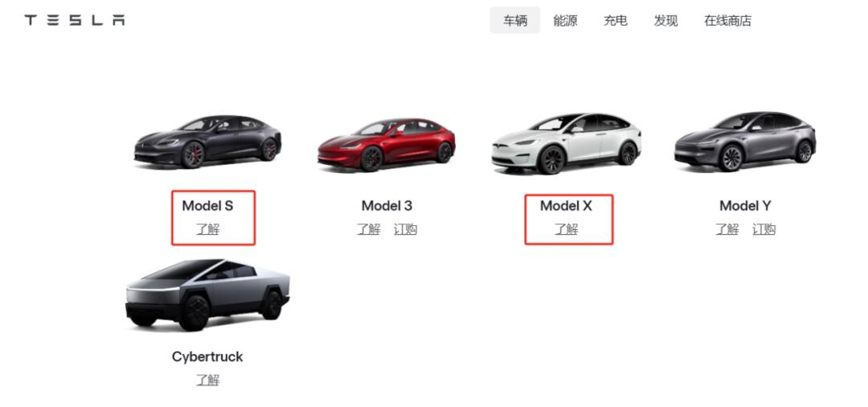
Task: Open the 能源 menu
Action: coord(565,21)
